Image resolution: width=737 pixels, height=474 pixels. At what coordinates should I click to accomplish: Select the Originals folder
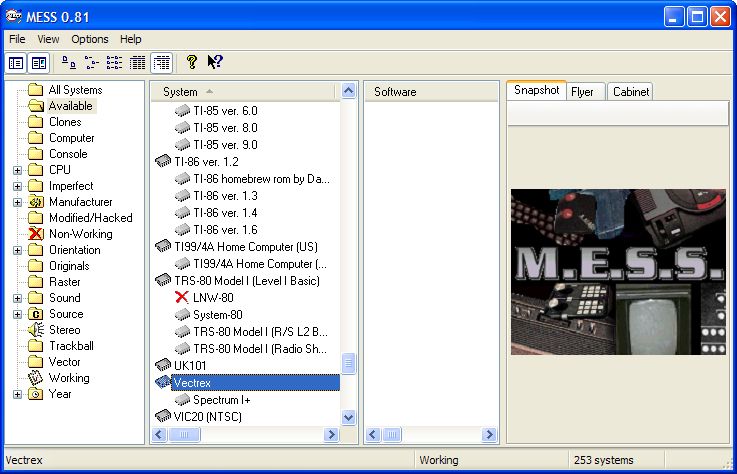coord(69,266)
